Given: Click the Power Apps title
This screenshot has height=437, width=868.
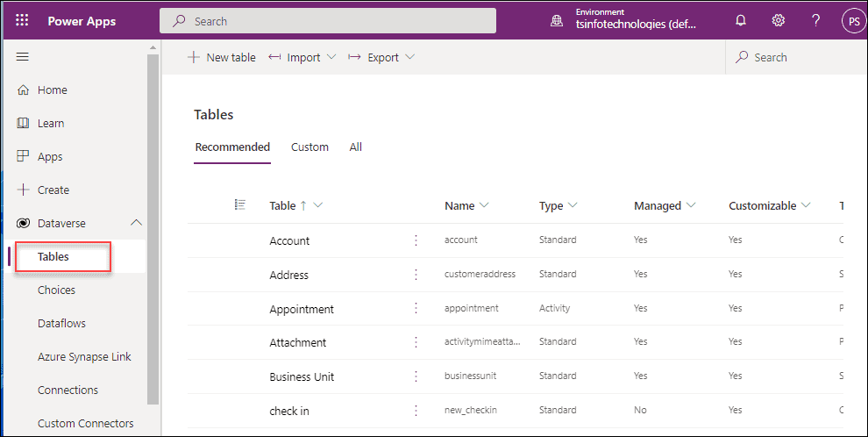Looking at the screenshot, I should tap(82, 21).
